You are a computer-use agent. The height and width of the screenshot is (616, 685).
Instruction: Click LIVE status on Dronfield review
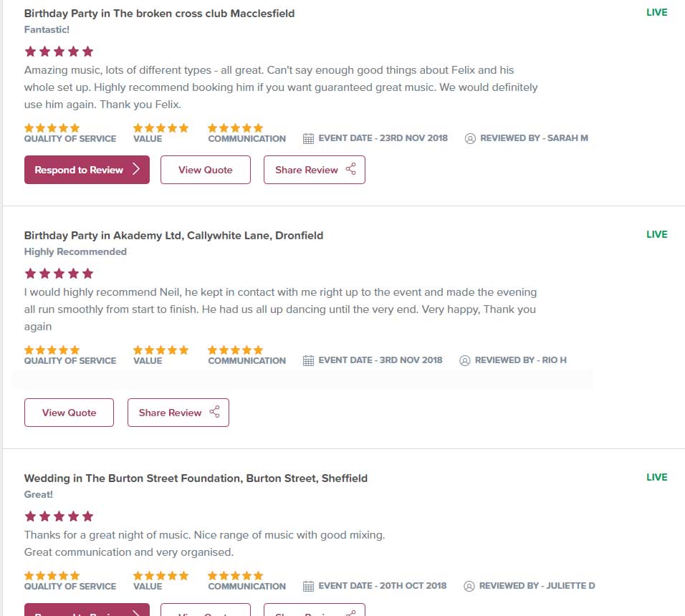pyautogui.click(x=656, y=234)
